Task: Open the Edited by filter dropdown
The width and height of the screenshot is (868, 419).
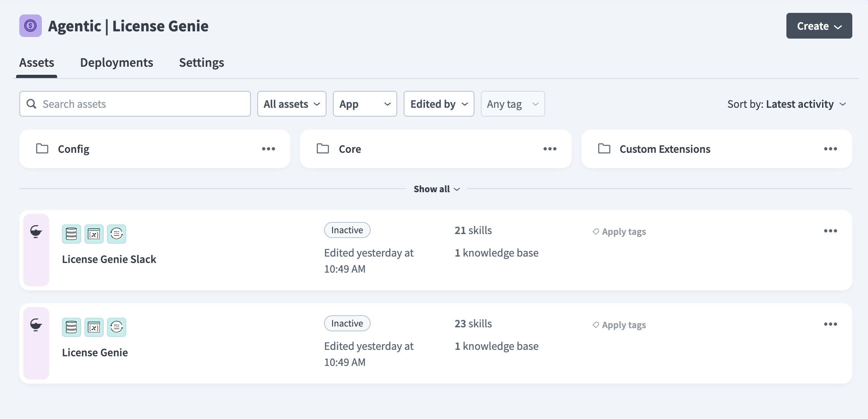Action: 439,104
